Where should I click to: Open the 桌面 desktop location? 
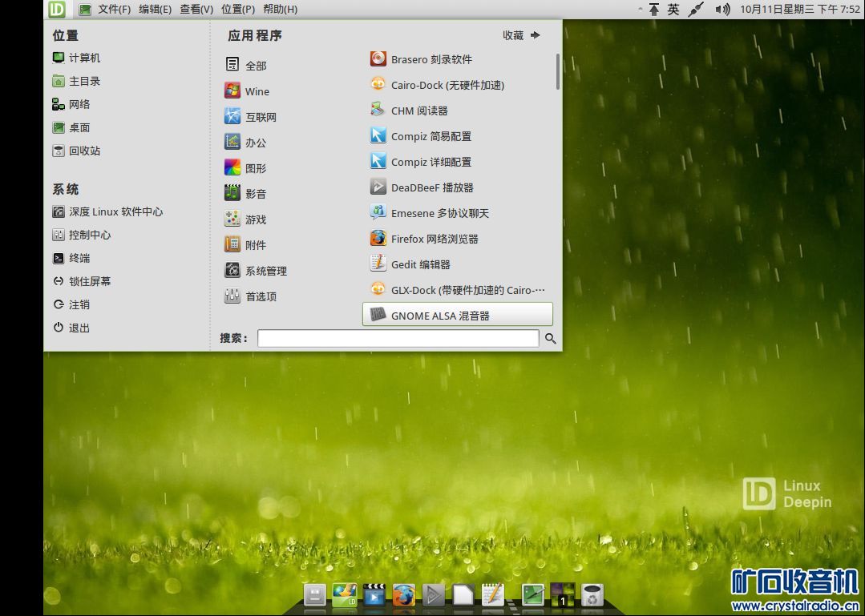(71, 127)
